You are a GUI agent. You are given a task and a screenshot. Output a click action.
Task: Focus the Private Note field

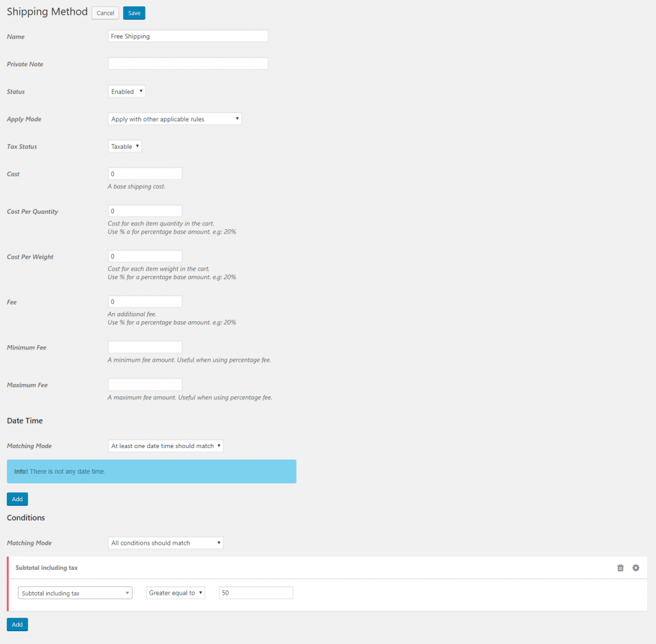[188, 63]
